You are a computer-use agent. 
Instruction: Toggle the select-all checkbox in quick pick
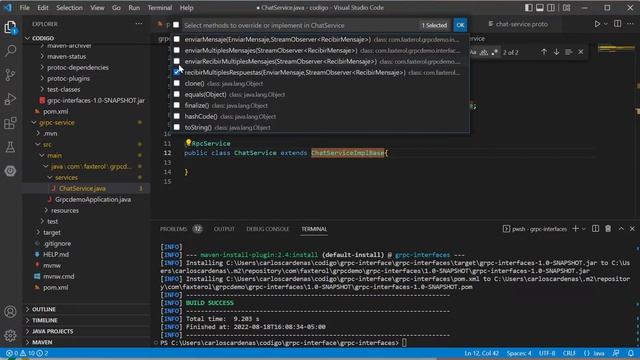click(176, 25)
